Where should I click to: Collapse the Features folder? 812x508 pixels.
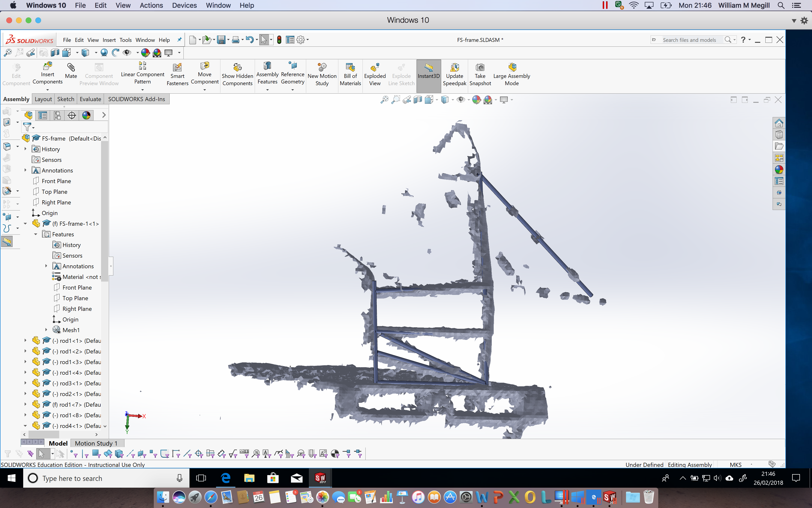pos(36,234)
